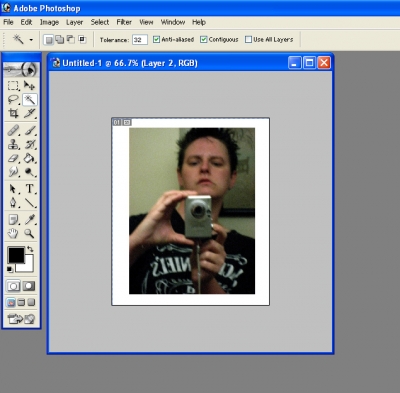Pick the Hand tool
The image size is (400, 393).
click(13, 233)
